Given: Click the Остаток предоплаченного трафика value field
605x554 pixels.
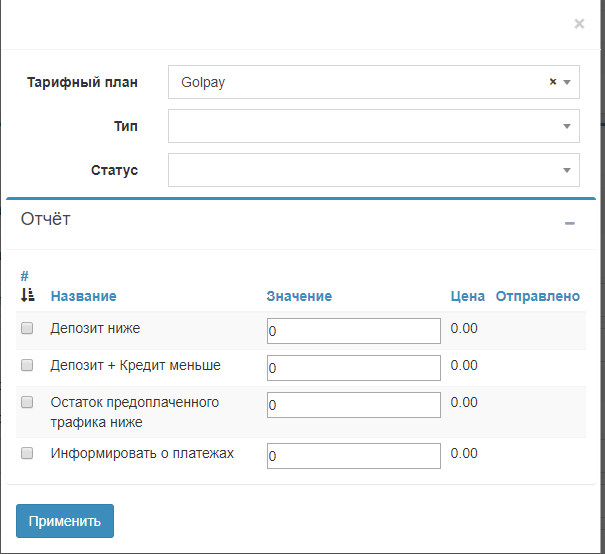Looking at the screenshot, I should [353, 405].
